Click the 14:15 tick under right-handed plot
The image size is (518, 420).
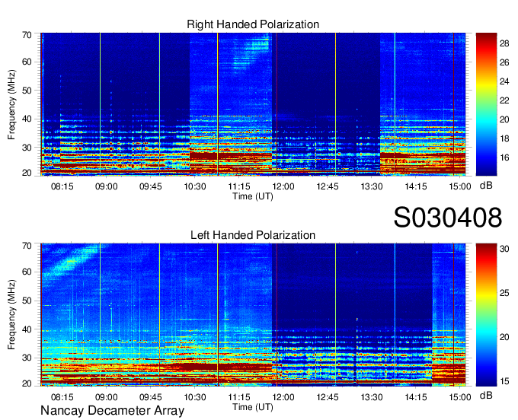click(x=416, y=186)
